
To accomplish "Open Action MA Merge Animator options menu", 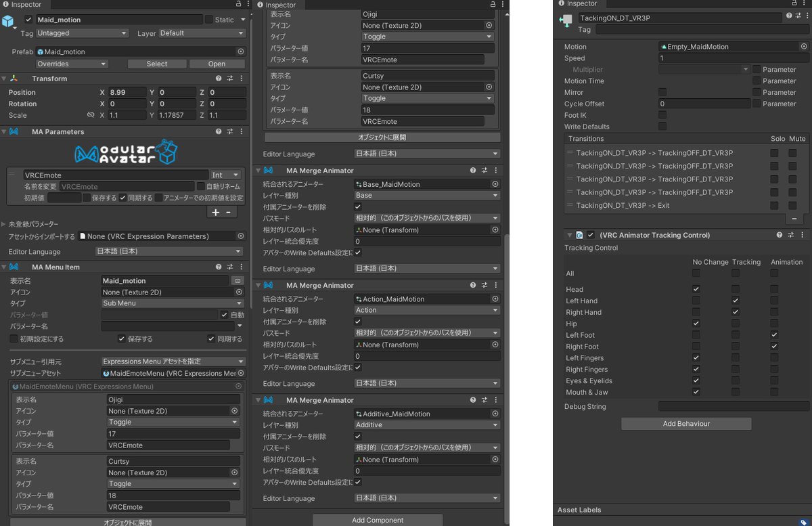I will (496, 286).
